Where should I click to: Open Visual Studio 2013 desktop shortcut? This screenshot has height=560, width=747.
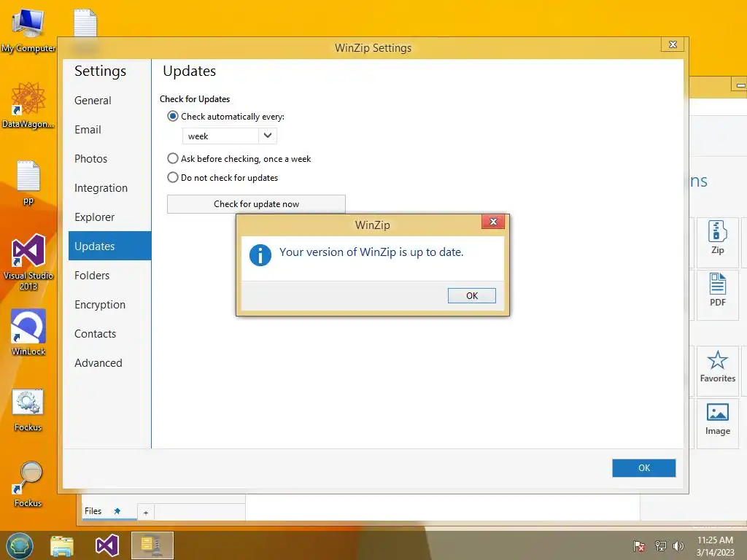pos(28,262)
